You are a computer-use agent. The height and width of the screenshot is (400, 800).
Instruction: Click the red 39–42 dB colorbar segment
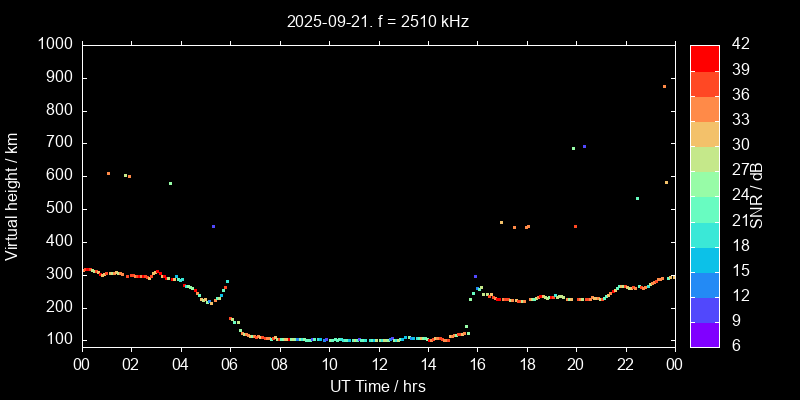click(705, 57)
